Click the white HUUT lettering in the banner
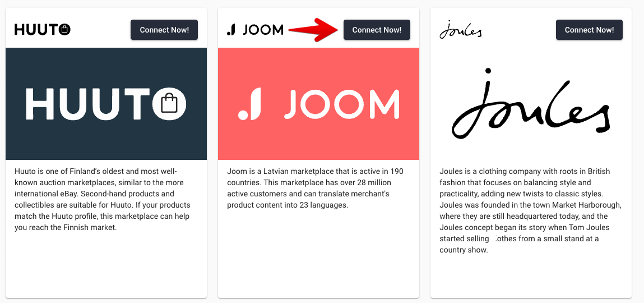The width and height of the screenshot is (644, 303). click(x=88, y=104)
